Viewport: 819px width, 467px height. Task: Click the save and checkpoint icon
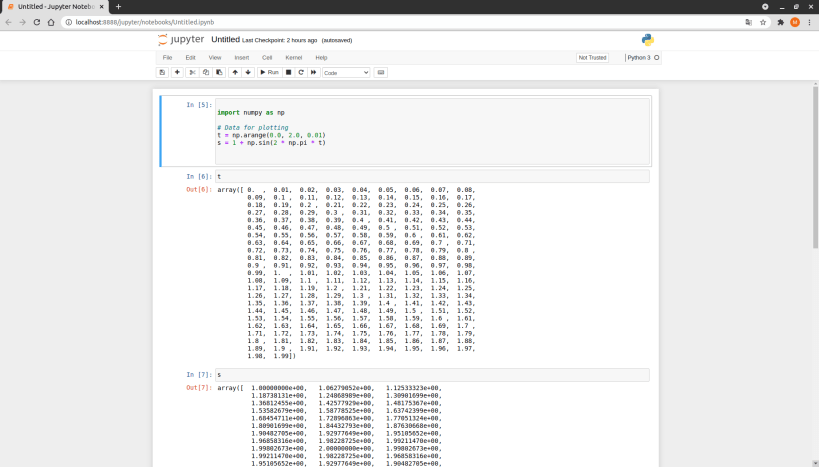(162, 72)
